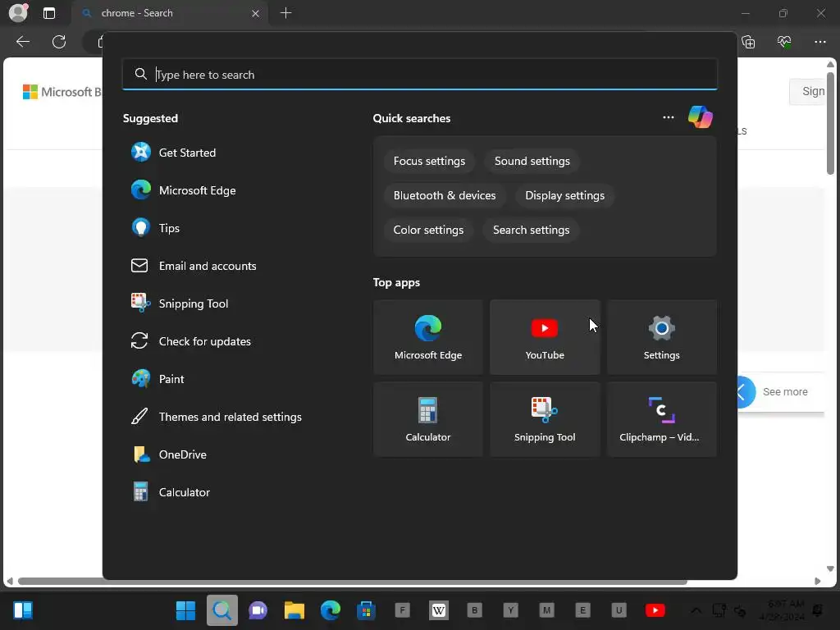840x630 pixels.
Task: Open OneDrive from Suggested list
Action: tap(169, 454)
